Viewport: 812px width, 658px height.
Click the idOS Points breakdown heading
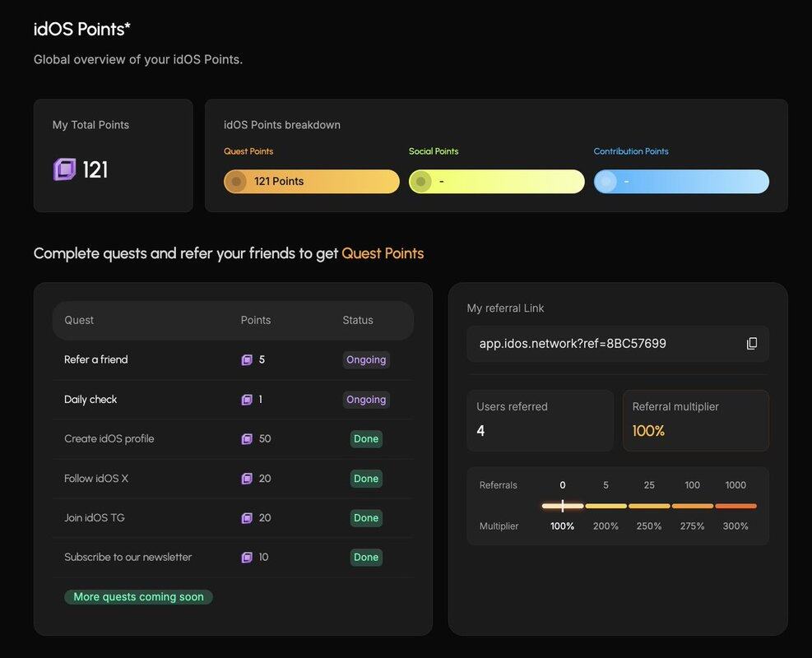[x=282, y=125]
